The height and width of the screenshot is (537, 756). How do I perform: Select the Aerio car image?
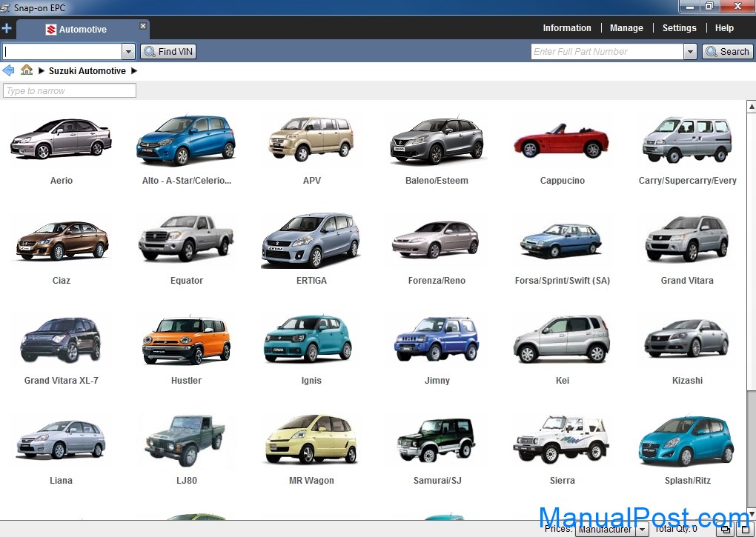[x=62, y=139]
